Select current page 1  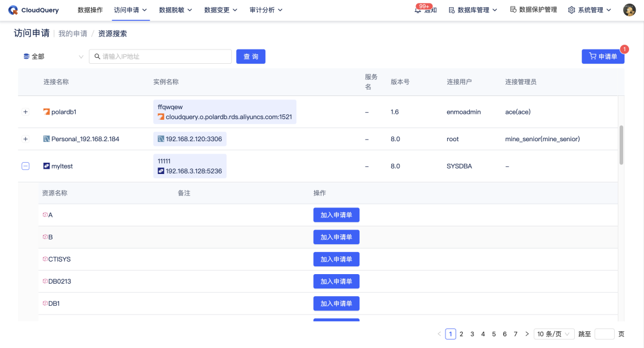pos(451,334)
